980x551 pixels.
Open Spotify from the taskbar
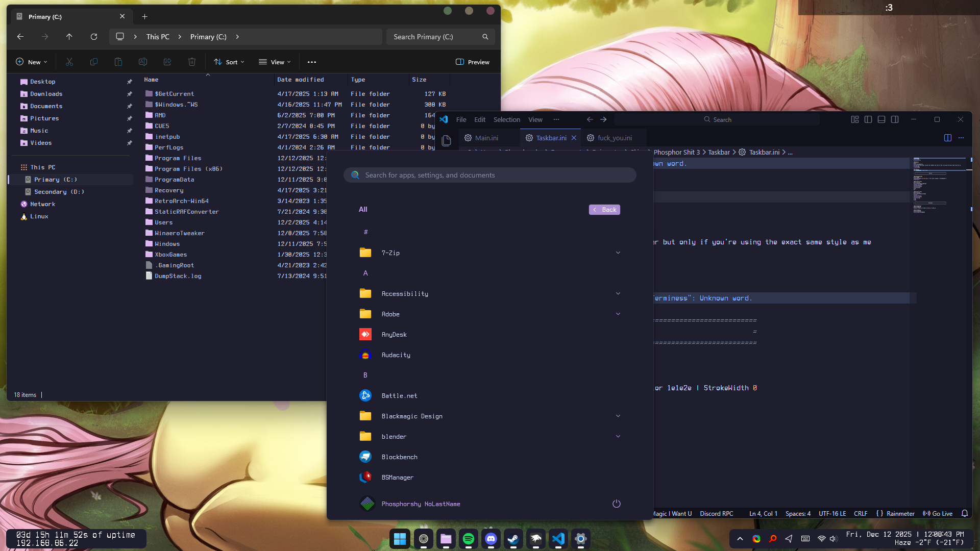tap(468, 539)
